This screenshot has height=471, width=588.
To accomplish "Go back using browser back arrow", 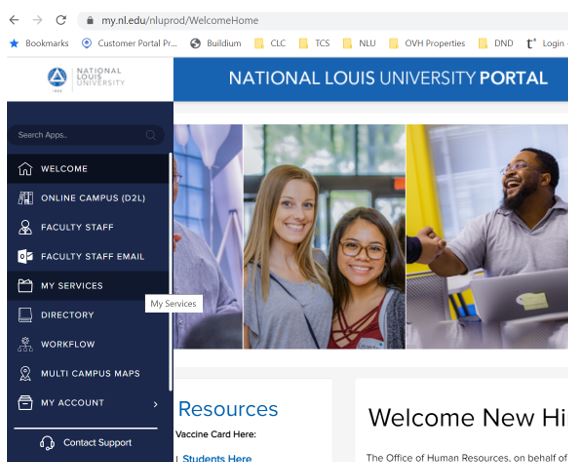I will pyautogui.click(x=14, y=20).
